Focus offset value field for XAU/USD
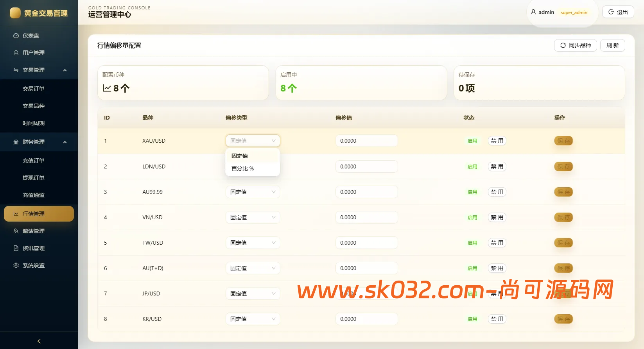 pyautogui.click(x=367, y=141)
